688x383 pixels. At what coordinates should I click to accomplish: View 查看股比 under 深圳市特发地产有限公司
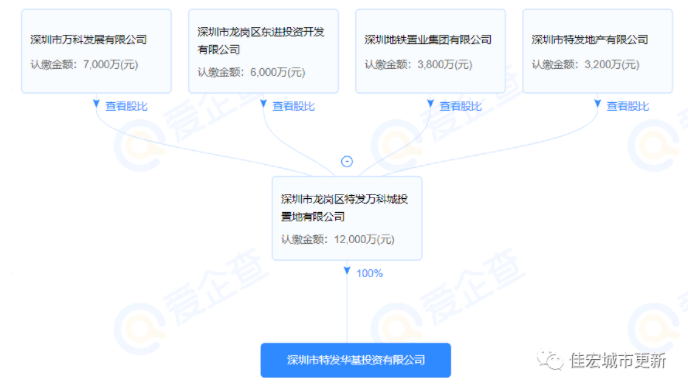[628, 106]
